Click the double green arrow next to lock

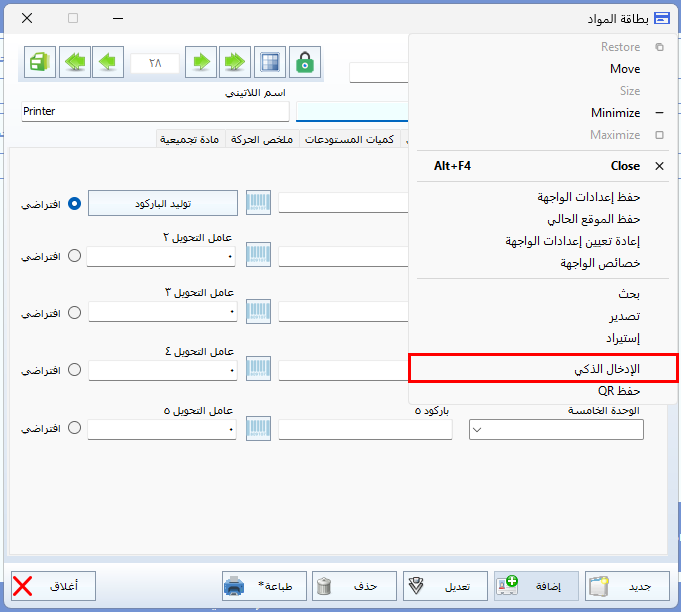coord(235,62)
